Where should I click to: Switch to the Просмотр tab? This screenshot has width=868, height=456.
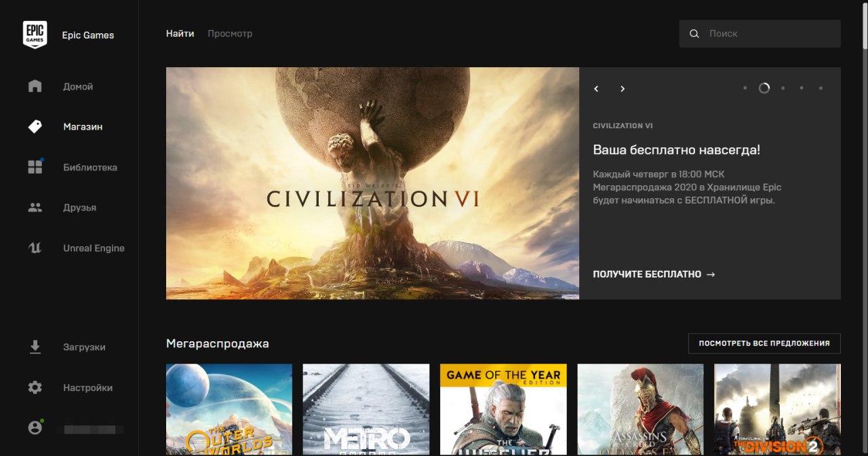[x=230, y=33]
